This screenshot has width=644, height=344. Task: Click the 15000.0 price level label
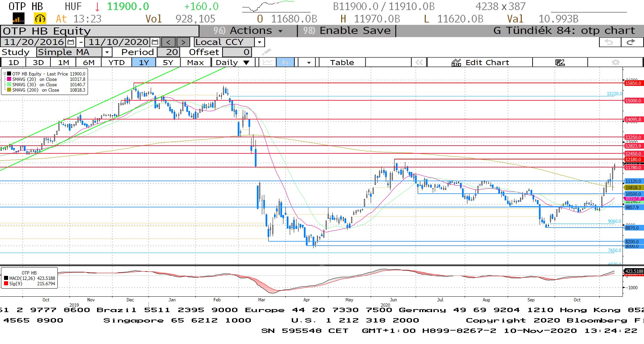point(633,101)
